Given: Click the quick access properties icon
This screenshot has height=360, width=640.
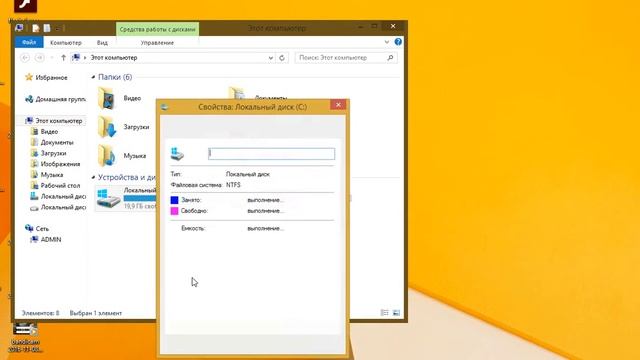Looking at the screenshot, I should (x=36, y=28).
